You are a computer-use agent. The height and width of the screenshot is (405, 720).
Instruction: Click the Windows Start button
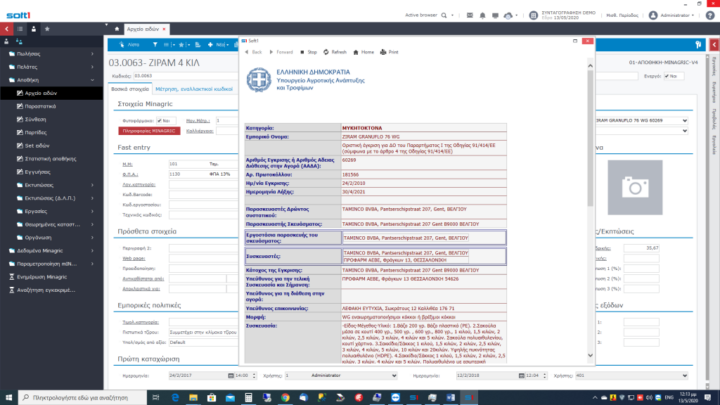coord(9,398)
